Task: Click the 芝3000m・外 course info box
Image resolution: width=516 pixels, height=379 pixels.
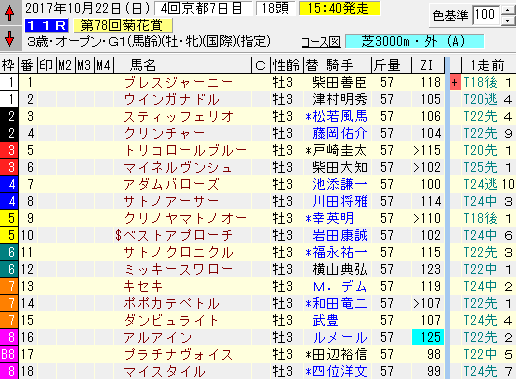Action: pos(415,42)
